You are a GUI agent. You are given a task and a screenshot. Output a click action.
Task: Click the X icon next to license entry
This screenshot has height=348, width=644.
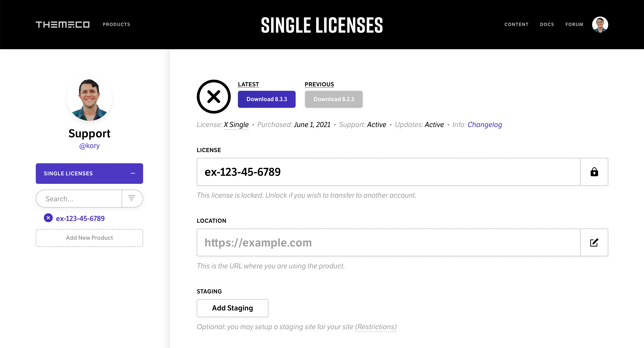click(x=48, y=218)
